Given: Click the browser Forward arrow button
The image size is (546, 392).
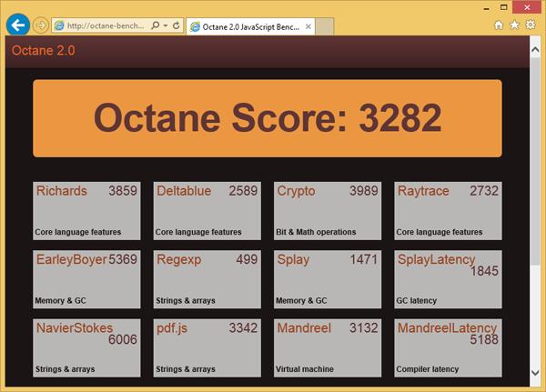Looking at the screenshot, I should [41, 25].
